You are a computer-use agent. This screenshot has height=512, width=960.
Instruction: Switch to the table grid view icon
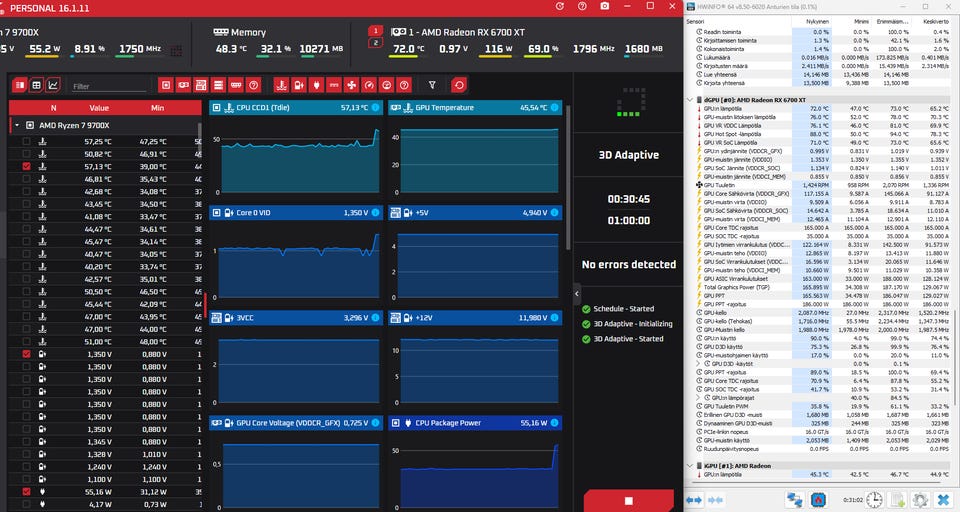click(36, 85)
